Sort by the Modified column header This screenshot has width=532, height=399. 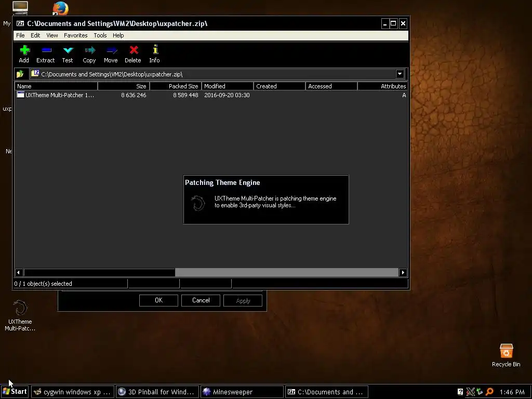[x=228, y=86]
